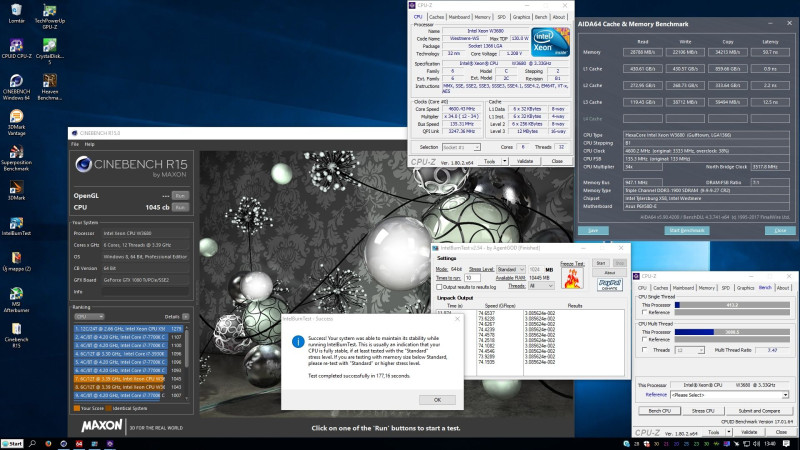The width and height of the screenshot is (800, 450).
Task: Click Submit and Compare in CPU-Z
Action: coord(759,411)
